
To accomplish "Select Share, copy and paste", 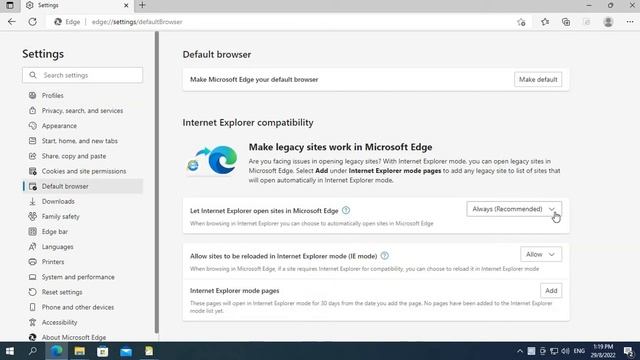I will 83,156.
